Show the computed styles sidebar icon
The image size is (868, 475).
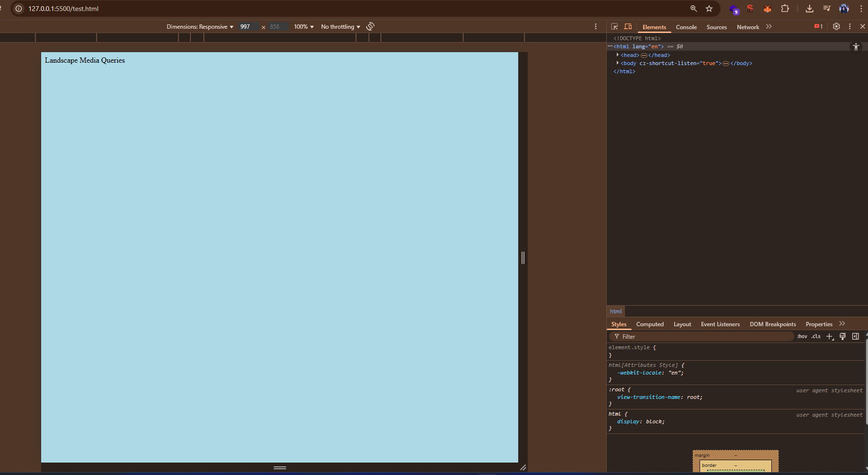tap(856, 336)
